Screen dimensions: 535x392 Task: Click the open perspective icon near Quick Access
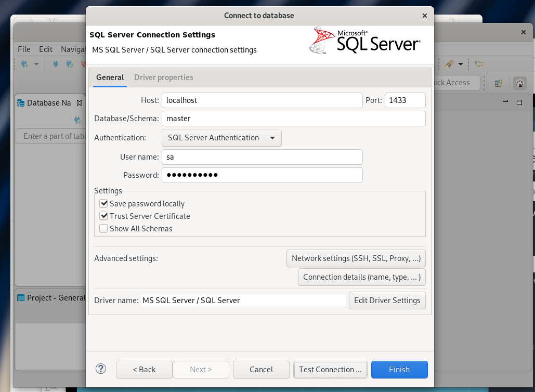tap(499, 83)
